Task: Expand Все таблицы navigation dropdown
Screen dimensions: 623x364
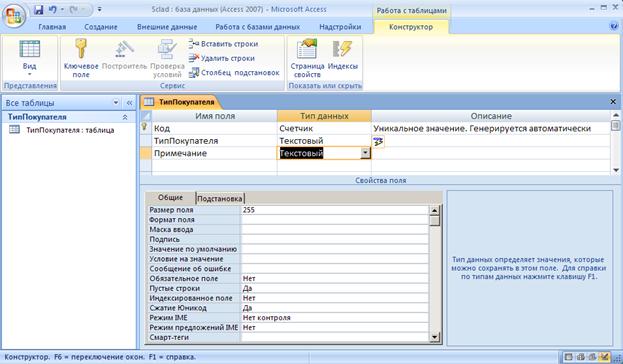Action: 116,103
